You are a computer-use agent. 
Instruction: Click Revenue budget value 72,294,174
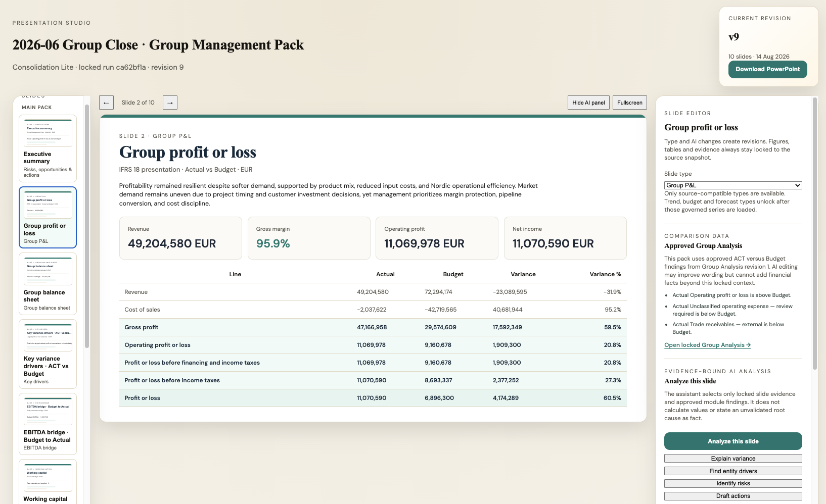click(438, 292)
